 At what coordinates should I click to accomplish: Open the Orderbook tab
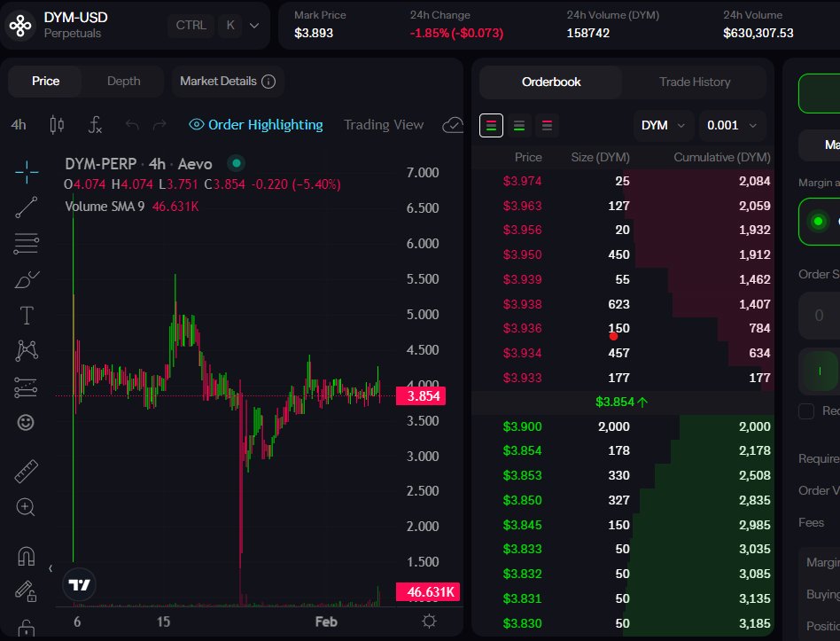[x=551, y=82]
